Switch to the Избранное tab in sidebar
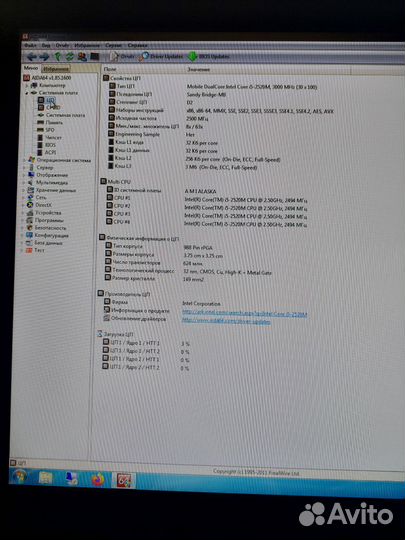 tap(56, 69)
